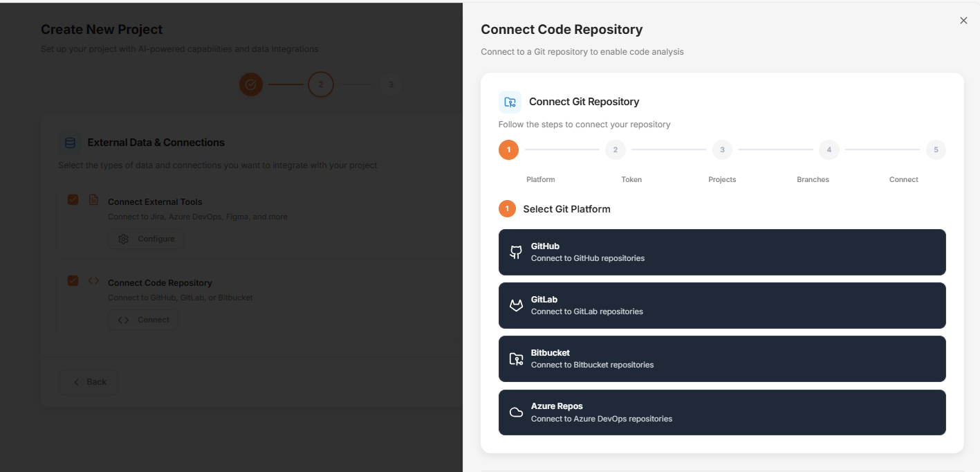Image resolution: width=980 pixels, height=472 pixels.
Task: Close the Connect Code Repository panel
Action: point(963,21)
